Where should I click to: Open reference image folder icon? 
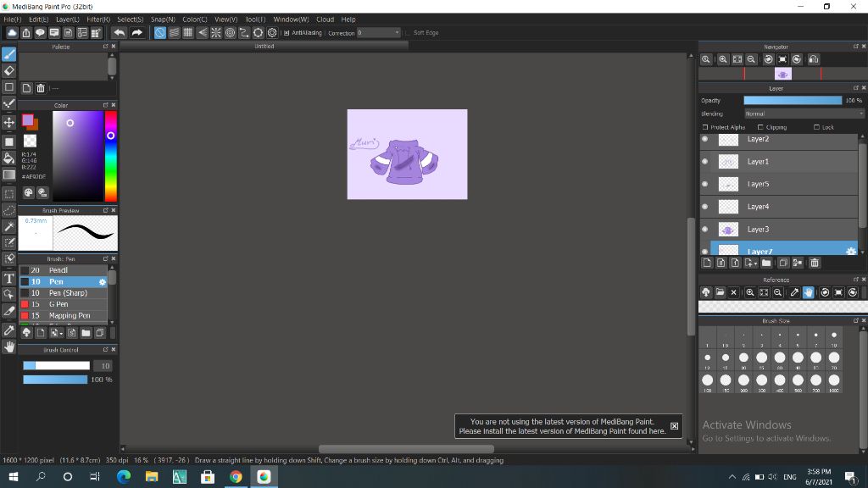pos(720,292)
